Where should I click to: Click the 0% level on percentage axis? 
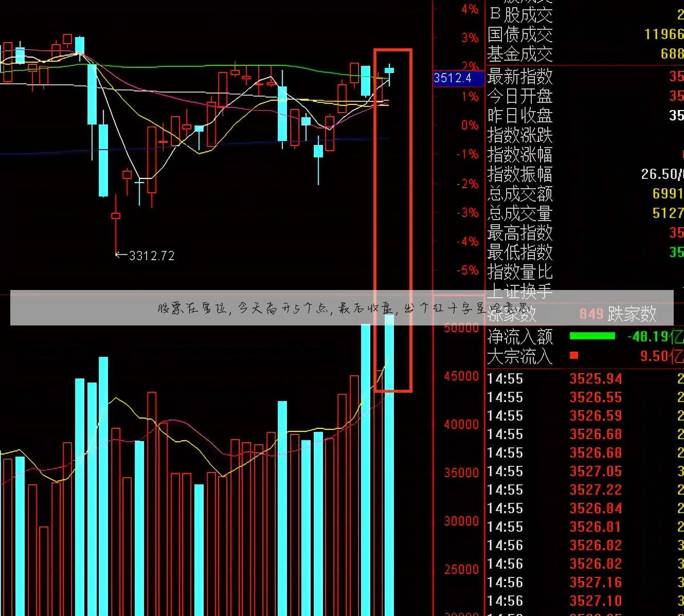point(470,125)
